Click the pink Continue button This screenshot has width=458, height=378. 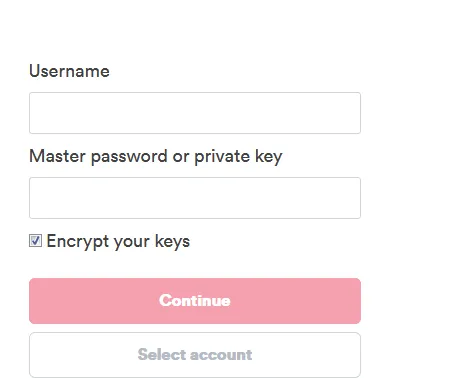click(x=195, y=301)
